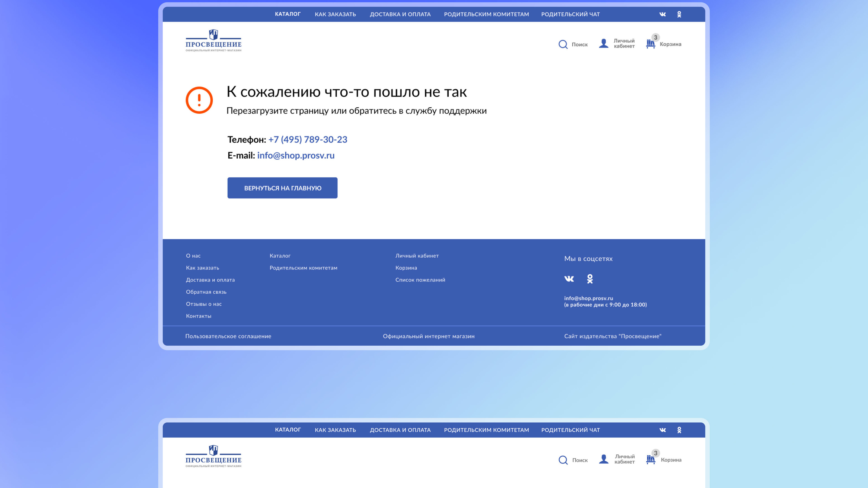
Task: Open search via the magnifier icon
Action: (563, 44)
